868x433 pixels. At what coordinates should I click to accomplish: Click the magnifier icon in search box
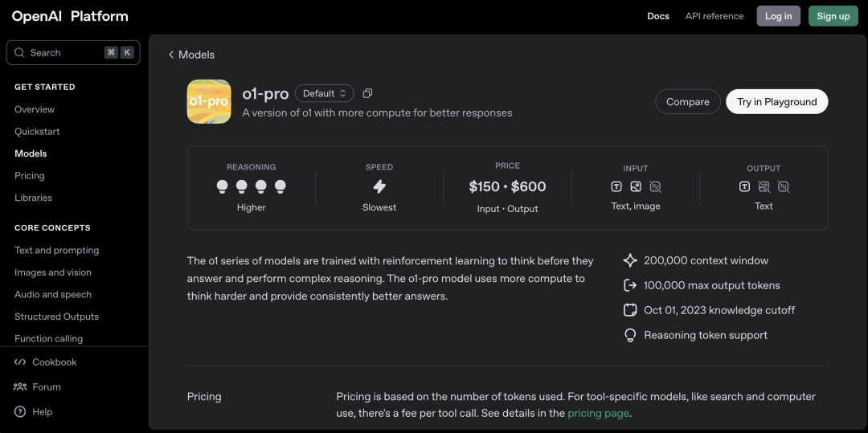pyautogui.click(x=19, y=52)
